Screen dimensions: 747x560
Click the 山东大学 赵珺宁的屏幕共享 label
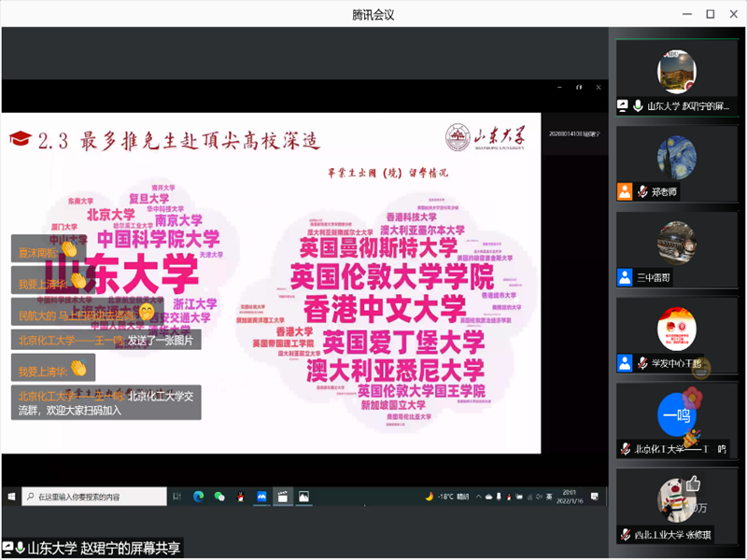tap(101, 548)
